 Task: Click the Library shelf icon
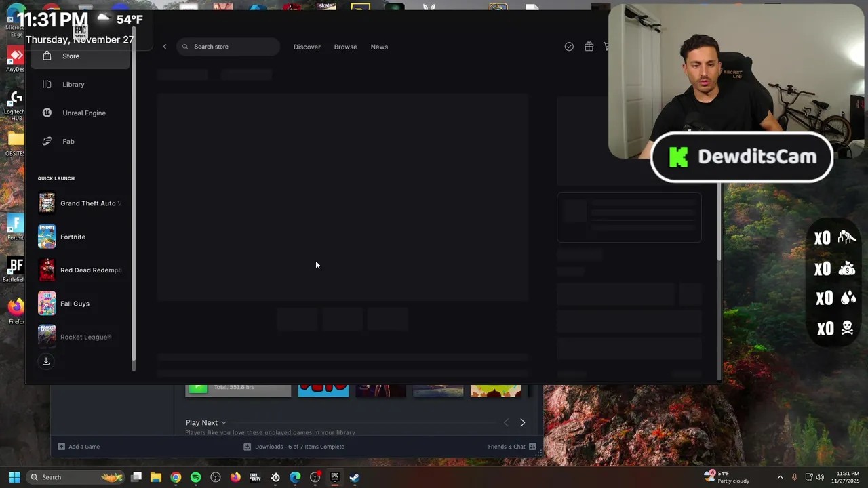[x=47, y=85]
